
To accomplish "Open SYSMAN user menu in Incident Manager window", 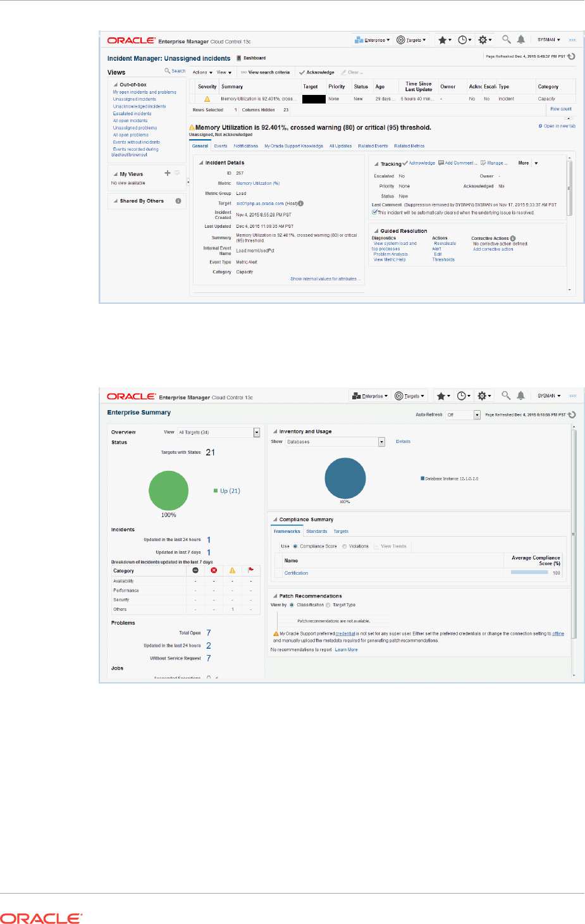I will click(549, 40).
